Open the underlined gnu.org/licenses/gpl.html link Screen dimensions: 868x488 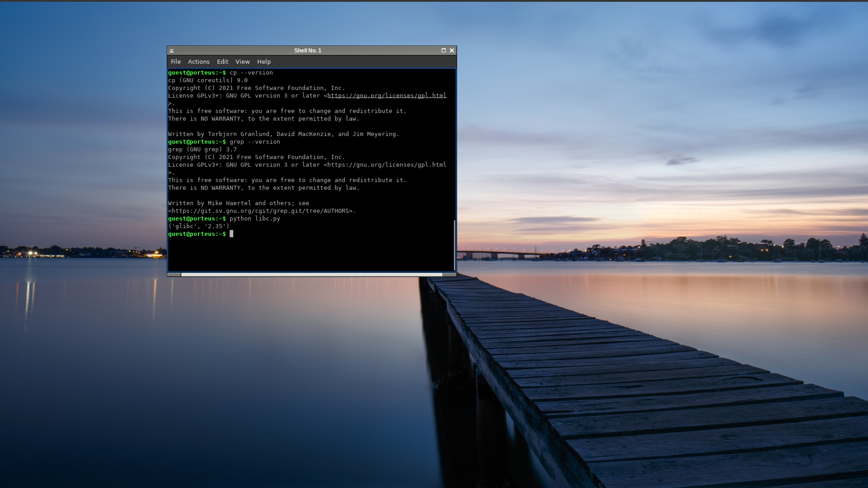coord(387,96)
